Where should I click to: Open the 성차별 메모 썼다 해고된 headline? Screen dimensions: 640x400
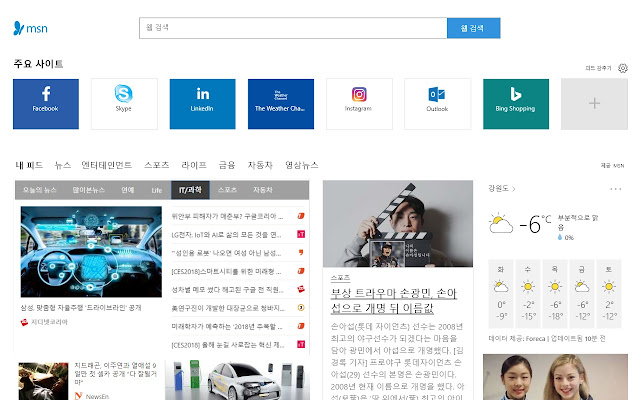pos(227,289)
